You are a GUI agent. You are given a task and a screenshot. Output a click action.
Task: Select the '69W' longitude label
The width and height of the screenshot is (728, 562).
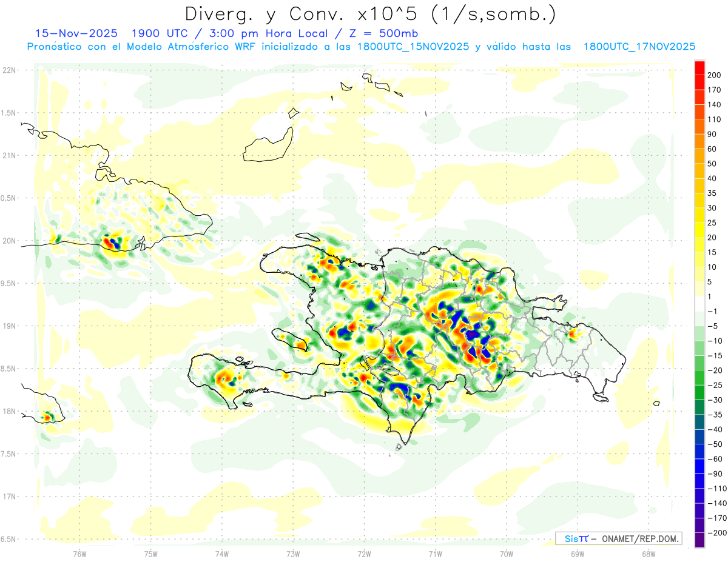(578, 554)
